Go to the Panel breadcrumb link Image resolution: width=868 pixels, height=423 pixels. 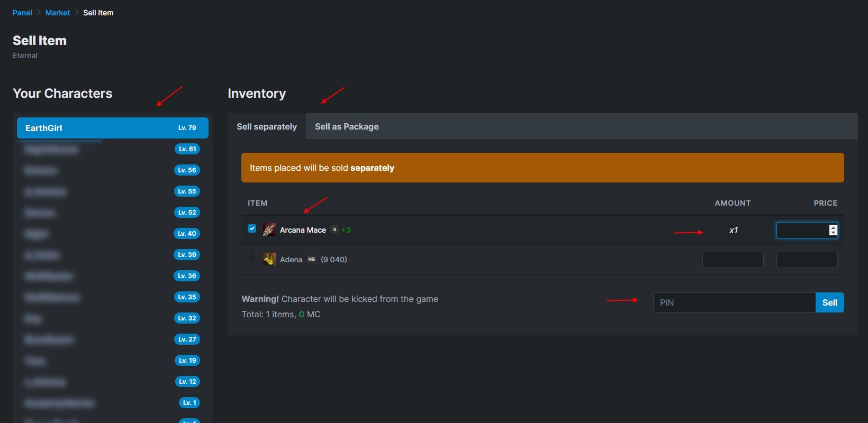click(x=22, y=13)
